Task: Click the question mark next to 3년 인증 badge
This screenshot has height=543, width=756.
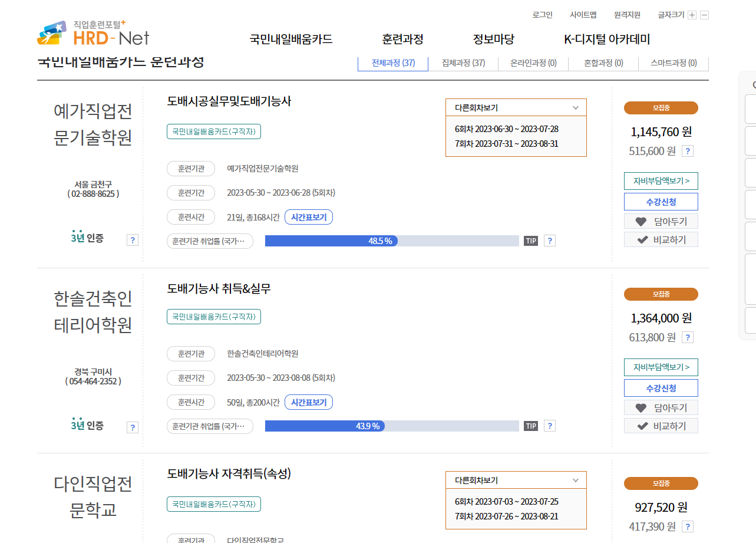Action: tap(133, 240)
